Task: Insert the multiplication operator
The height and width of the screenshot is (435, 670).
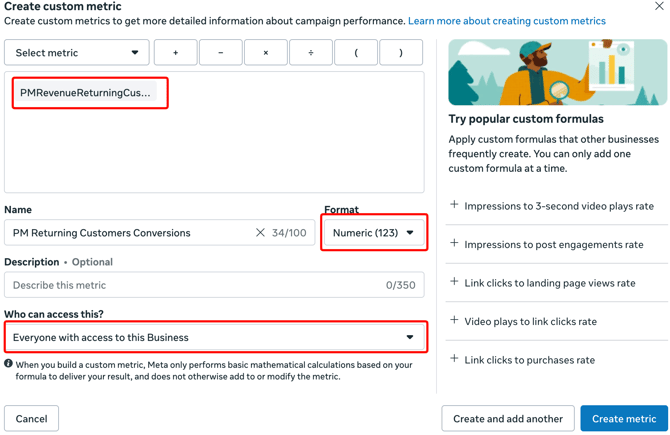Action: [x=266, y=53]
